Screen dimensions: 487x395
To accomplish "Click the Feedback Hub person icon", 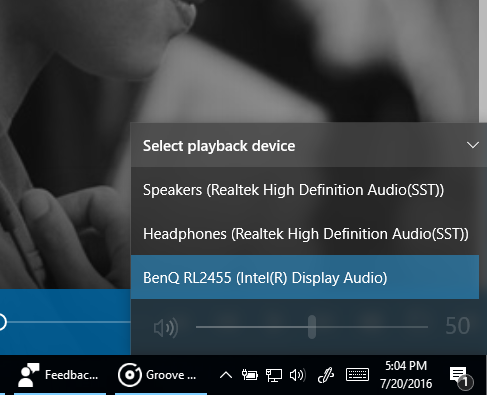I will tap(29, 375).
